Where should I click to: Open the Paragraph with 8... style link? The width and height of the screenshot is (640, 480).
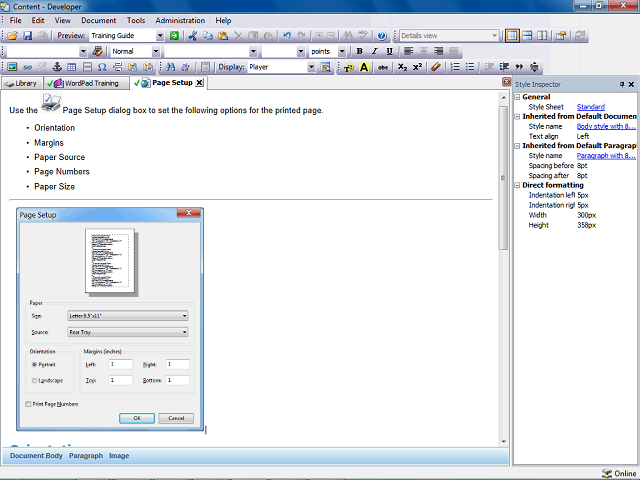[606, 156]
